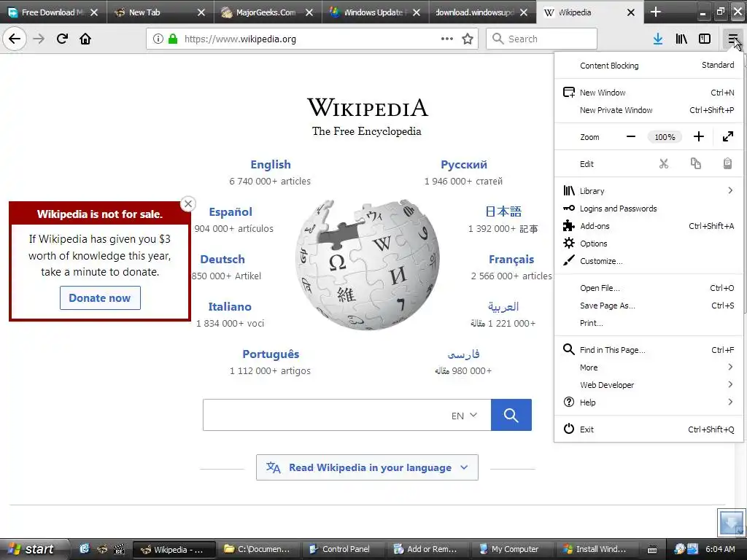Select Save Page As... entry

click(x=649, y=306)
